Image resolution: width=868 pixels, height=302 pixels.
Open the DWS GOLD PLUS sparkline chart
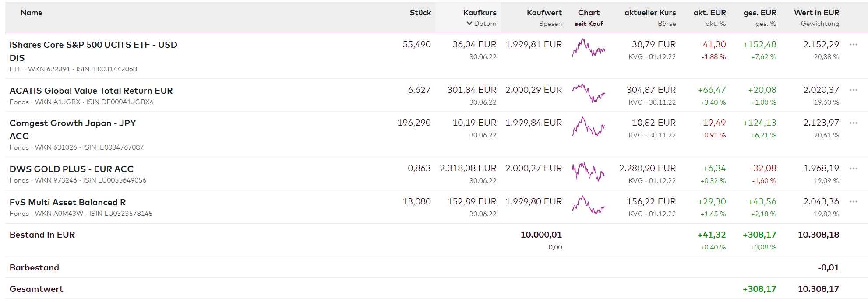589,172
